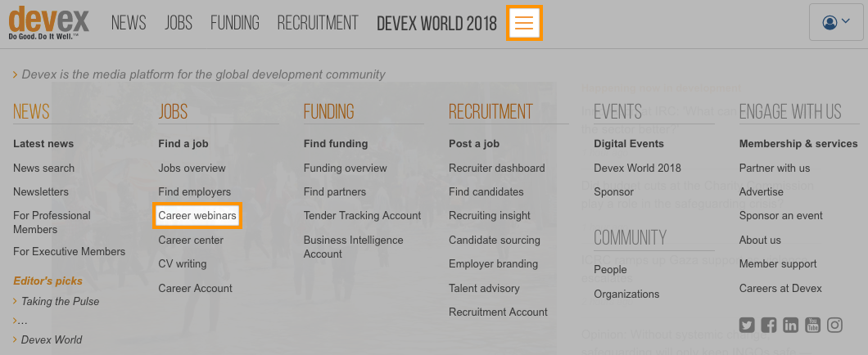
Task: Open CV writing link
Action: (182, 263)
